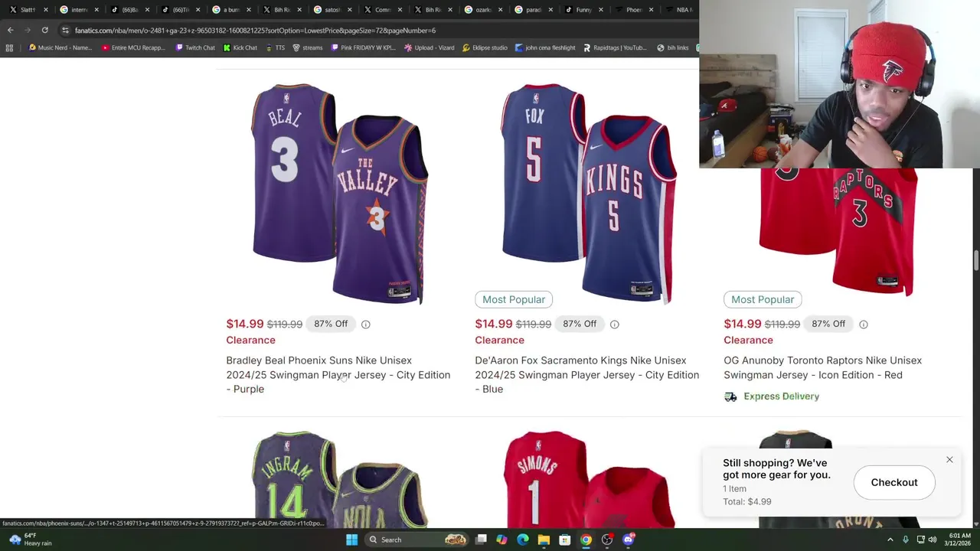Click the De'Aaron Fox Kings jersey image
The height and width of the screenshot is (551, 980).
pyautogui.click(x=589, y=193)
